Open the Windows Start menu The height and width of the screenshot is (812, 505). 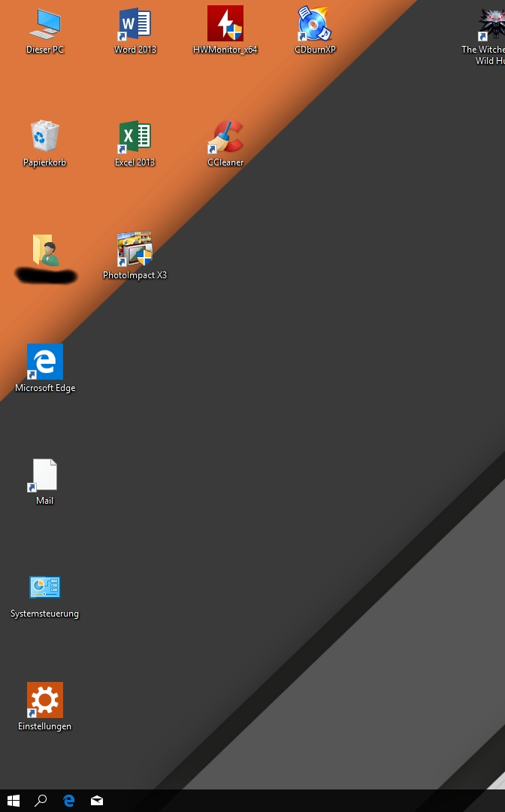click(14, 801)
